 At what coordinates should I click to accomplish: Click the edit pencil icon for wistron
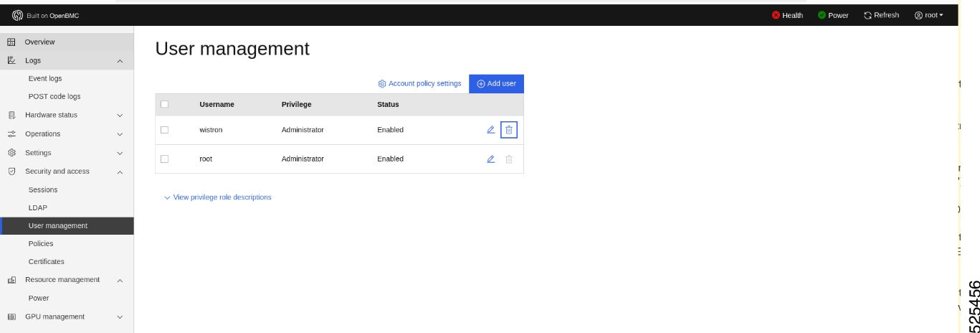(491, 130)
